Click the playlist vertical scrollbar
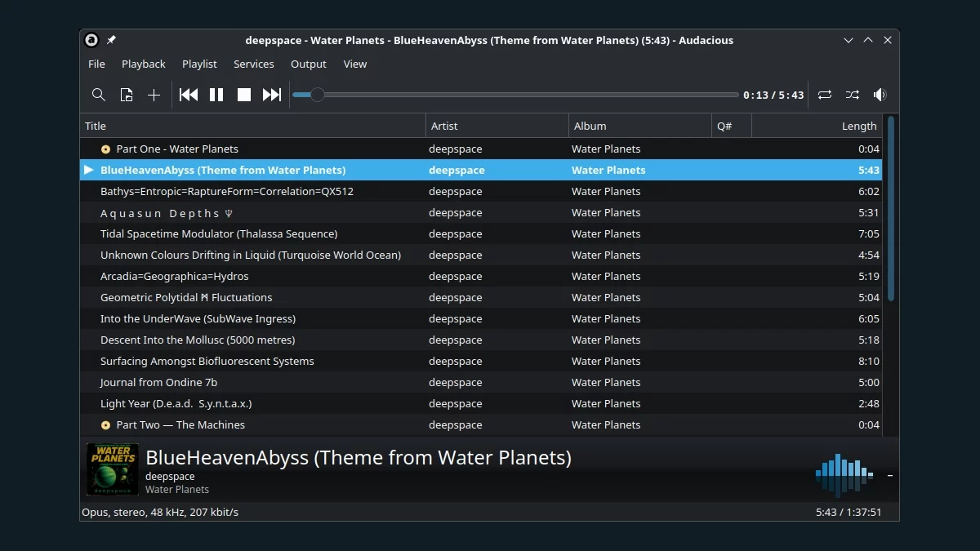Image resolution: width=980 pixels, height=551 pixels. (x=890, y=209)
